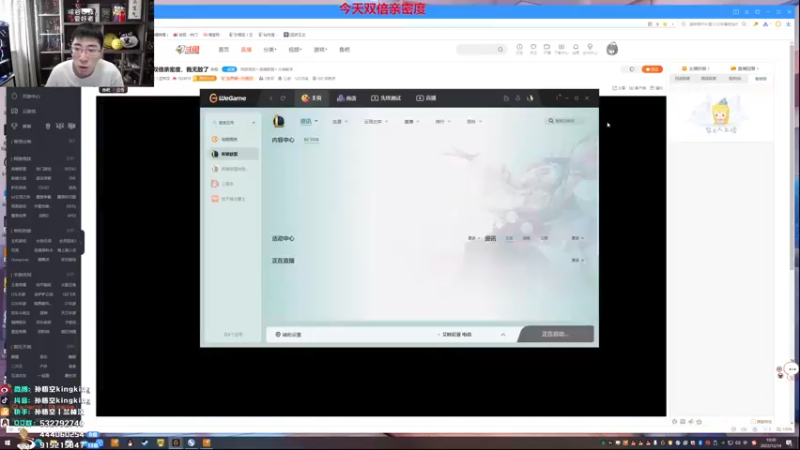This screenshot has width=800, height=450.
Task: Click browser bookmark star in address bar
Action: point(665,24)
